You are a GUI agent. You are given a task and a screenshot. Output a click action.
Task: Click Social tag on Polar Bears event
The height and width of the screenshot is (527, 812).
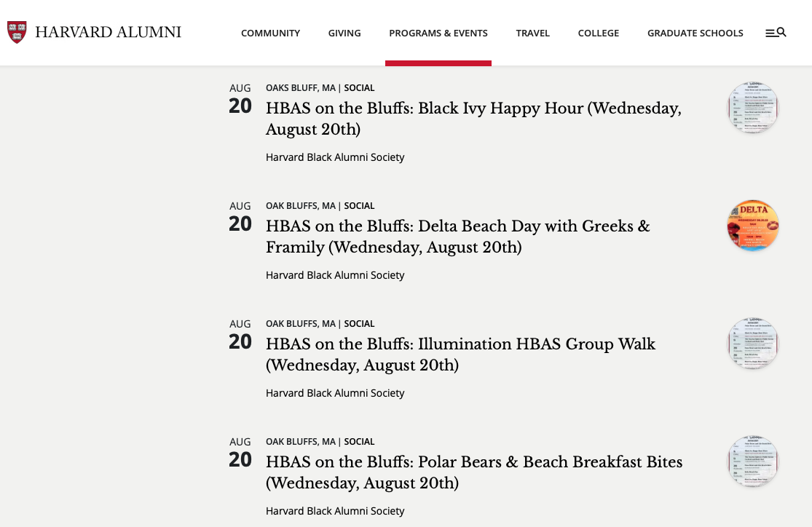(x=359, y=442)
